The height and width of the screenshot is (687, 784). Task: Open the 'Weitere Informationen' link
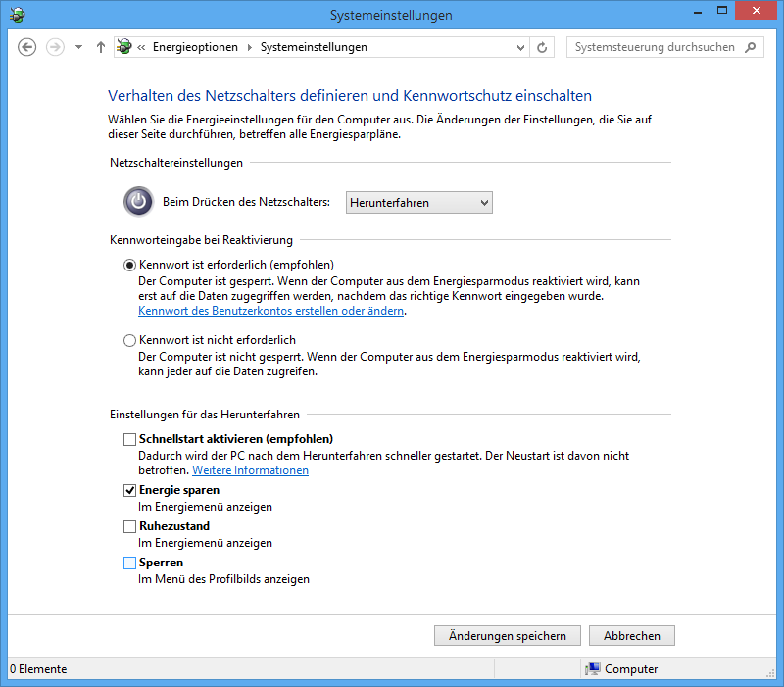[x=250, y=470]
